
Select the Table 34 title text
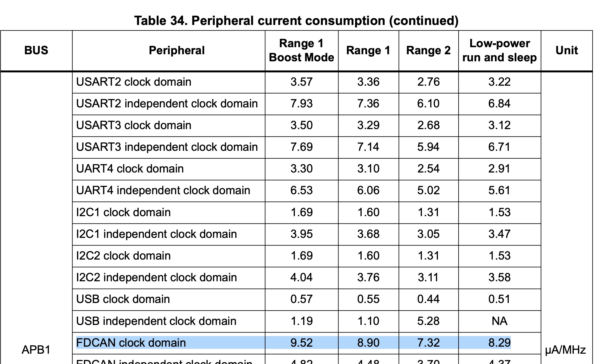click(x=296, y=21)
